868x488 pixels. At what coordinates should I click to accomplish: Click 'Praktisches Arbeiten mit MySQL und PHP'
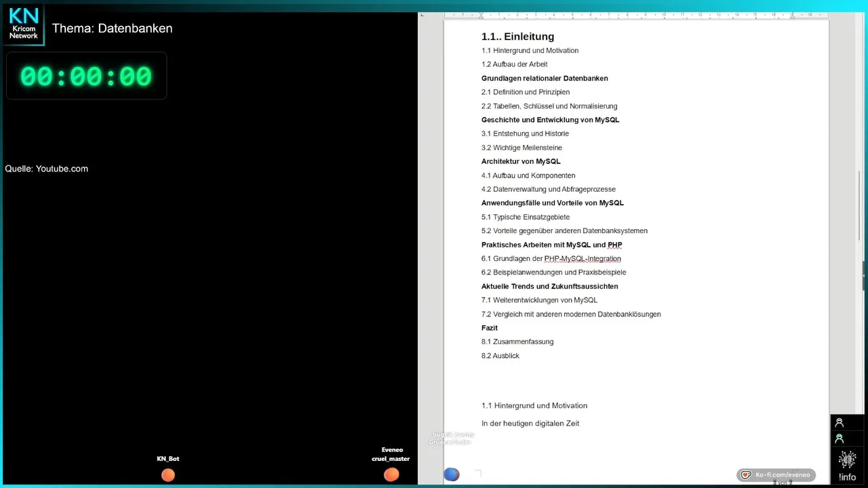click(551, 245)
